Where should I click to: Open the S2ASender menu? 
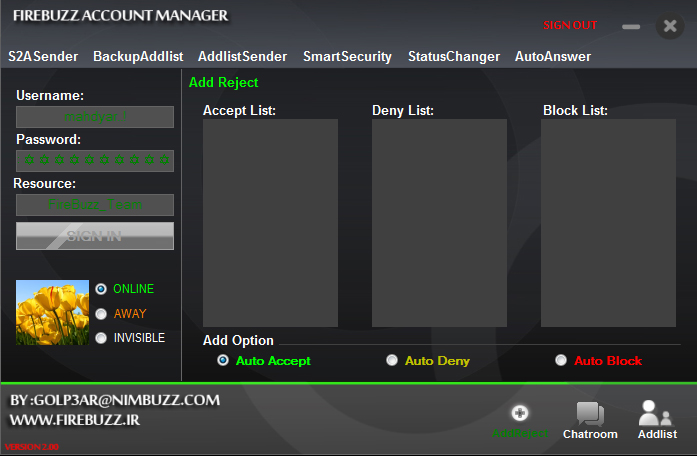(x=43, y=56)
